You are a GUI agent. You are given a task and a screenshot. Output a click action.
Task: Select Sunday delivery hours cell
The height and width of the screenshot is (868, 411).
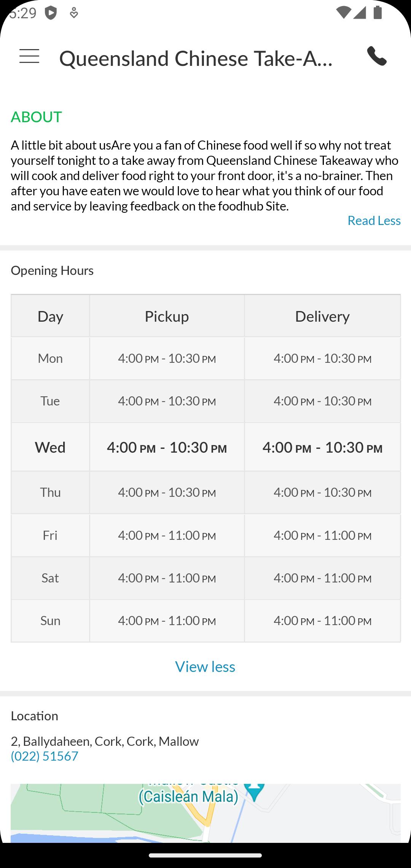pyautogui.click(x=322, y=621)
